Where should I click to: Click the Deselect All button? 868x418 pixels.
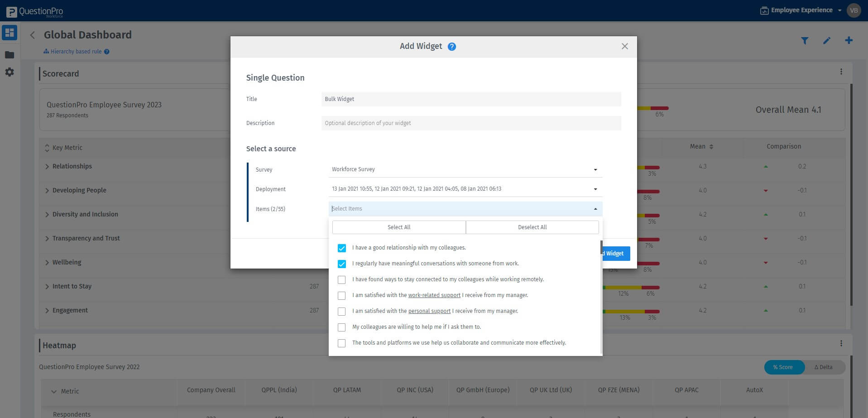[532, 227]
